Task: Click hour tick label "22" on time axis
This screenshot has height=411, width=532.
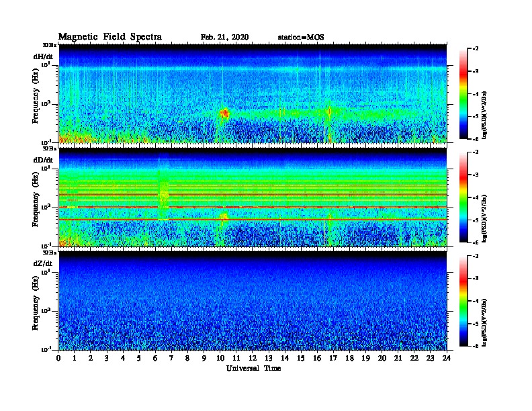Action: point(414,359)
